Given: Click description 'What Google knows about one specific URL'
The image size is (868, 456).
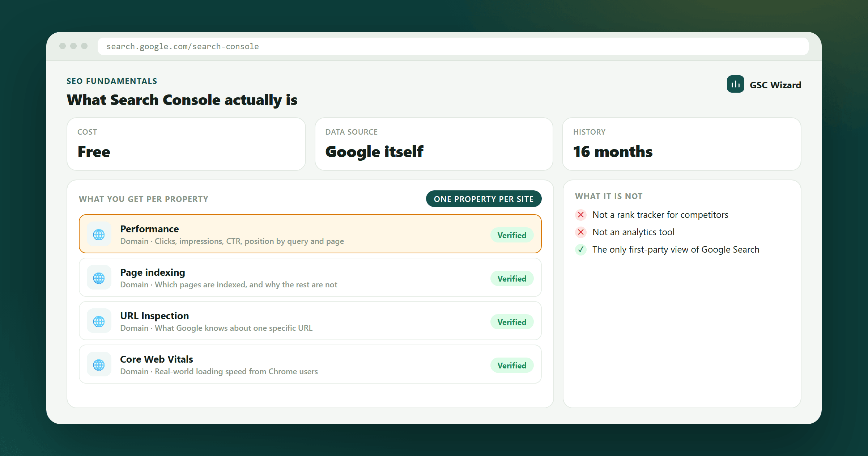Looking at the screenshot, I should (x=234, y=328).
